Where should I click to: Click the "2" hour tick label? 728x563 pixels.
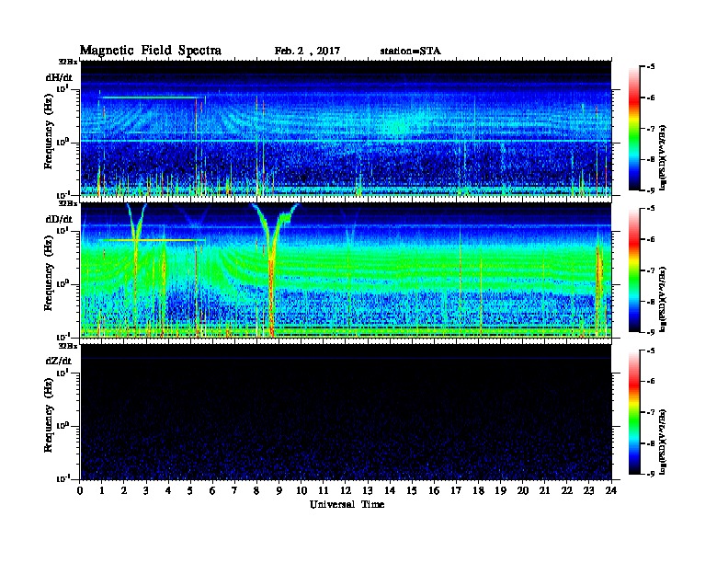(124, 491)
